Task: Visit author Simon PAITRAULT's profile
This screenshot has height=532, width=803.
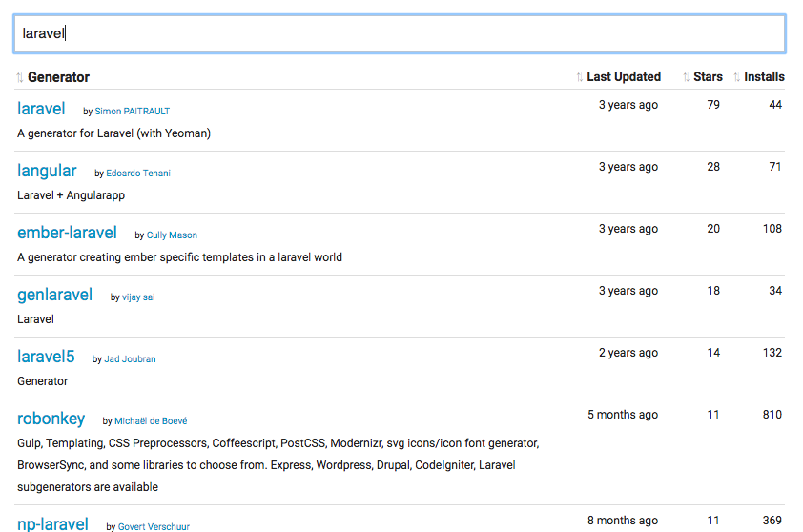Action: (133, 112)
